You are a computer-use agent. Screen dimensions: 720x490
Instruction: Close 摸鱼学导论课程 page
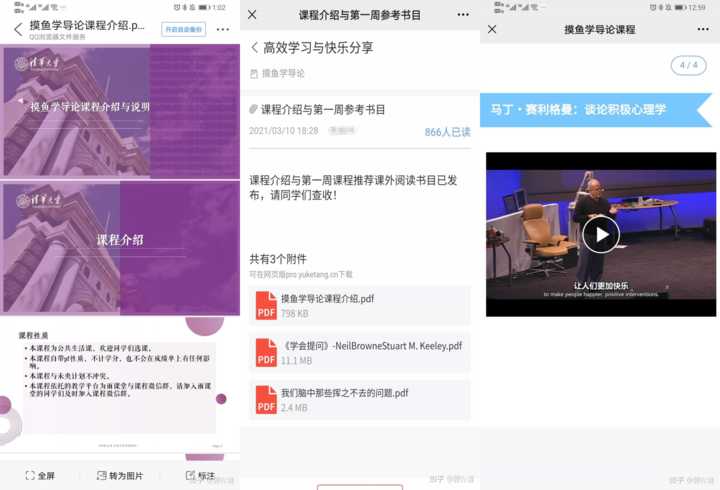click(x=492, y=29)
